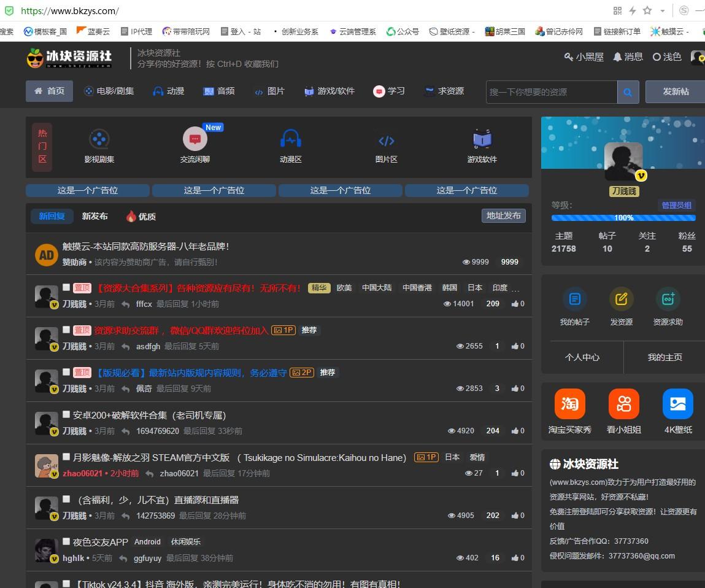Expand the browser address bar dropdown arrow

click(663, 11)
